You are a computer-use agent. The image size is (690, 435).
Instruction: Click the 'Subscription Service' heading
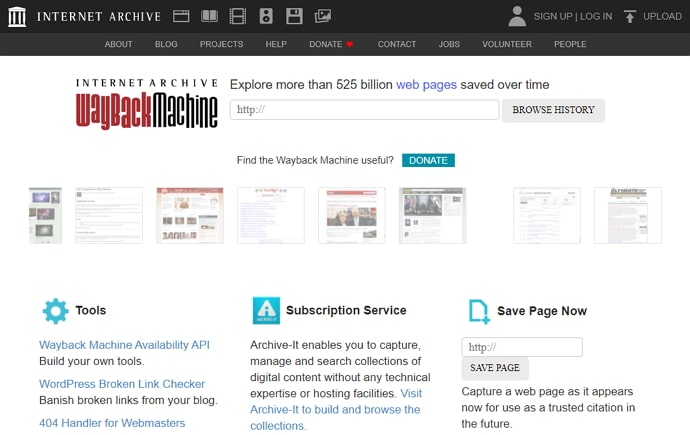coord(346,311)
